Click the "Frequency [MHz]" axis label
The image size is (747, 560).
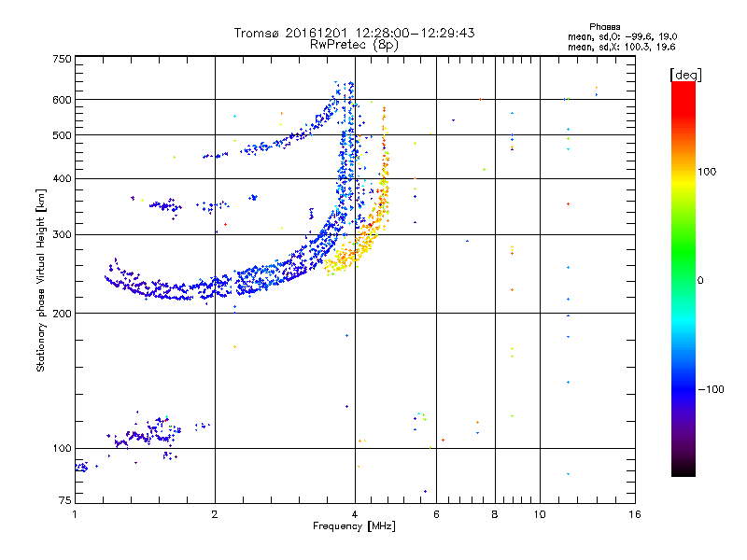354,526
